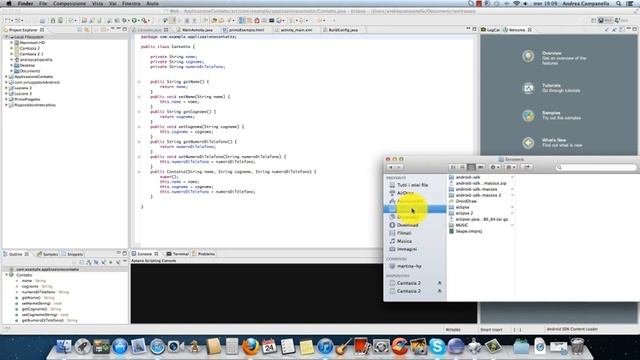Open the Finder action gear dropdown
This screenshot has height=360, width=640.
click(495, 167)
